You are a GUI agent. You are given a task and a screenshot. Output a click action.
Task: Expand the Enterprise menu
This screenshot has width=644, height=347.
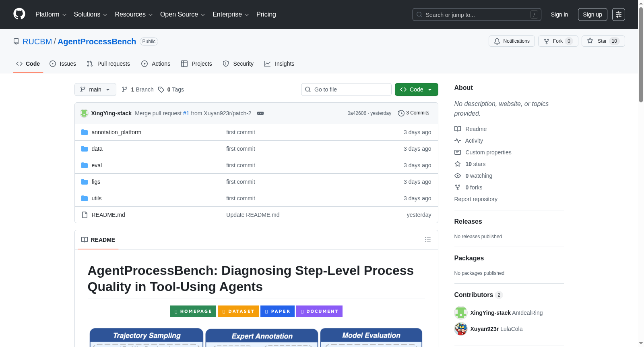click(231, 15)
